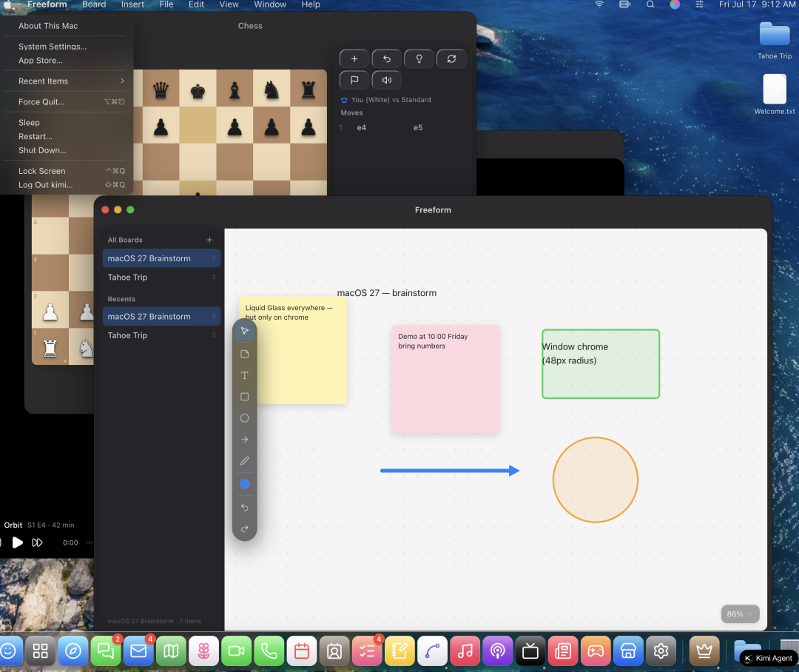Pick the blue color swatch in Freeform palette
This screenshot has height=672, width=799.
(x=245, y=484)
